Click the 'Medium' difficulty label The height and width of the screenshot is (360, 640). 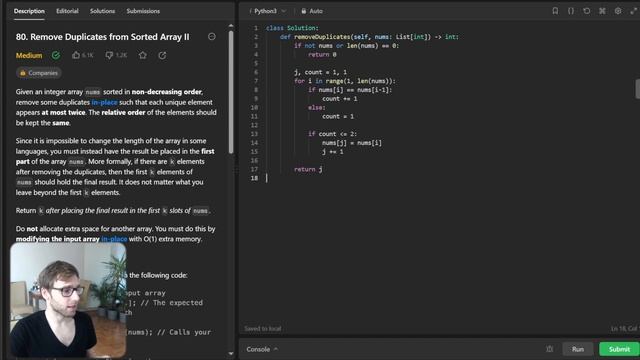click(x=29, y=55)
